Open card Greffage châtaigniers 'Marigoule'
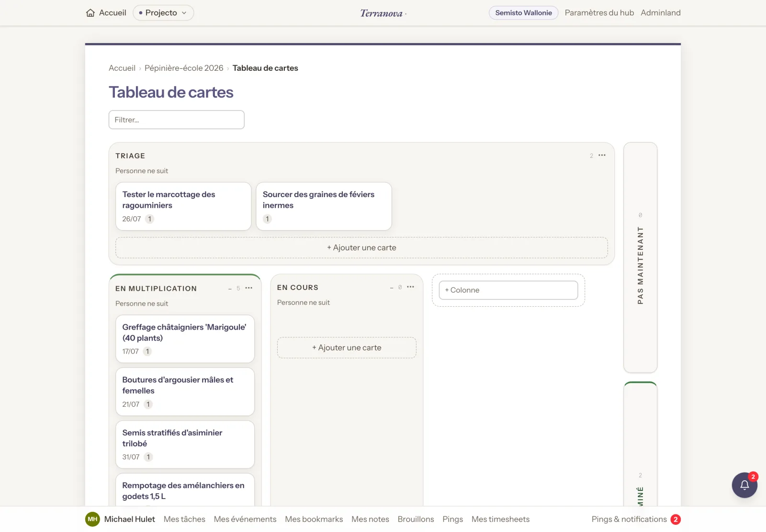 185,339
